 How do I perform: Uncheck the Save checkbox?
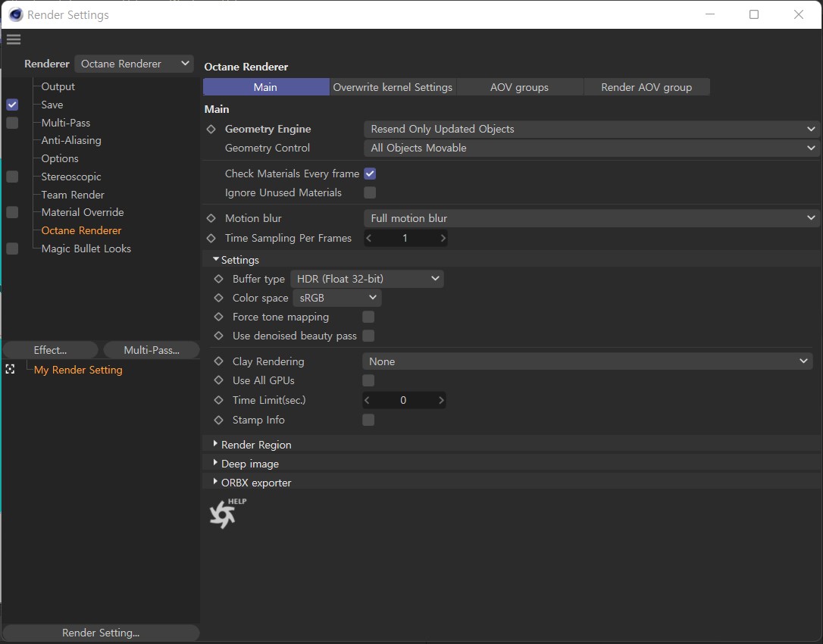pyautogui.click(x=12, y=105)
